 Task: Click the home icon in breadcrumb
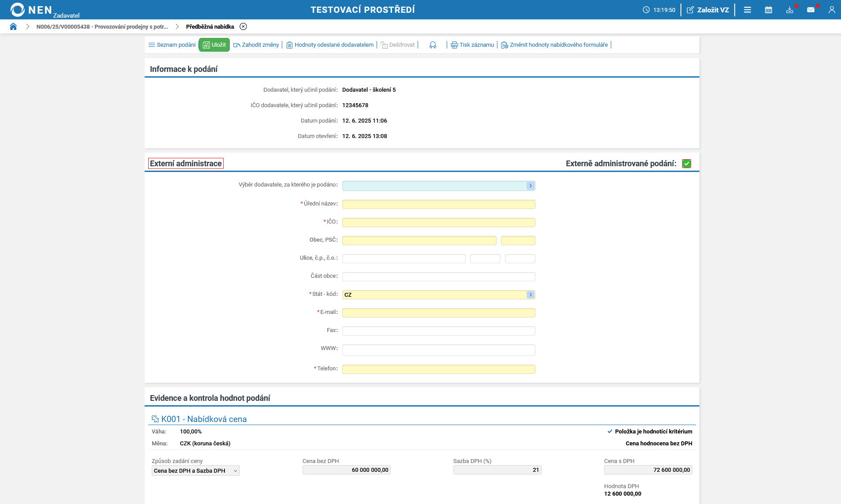pyautogui.click(x=13, y=26)
